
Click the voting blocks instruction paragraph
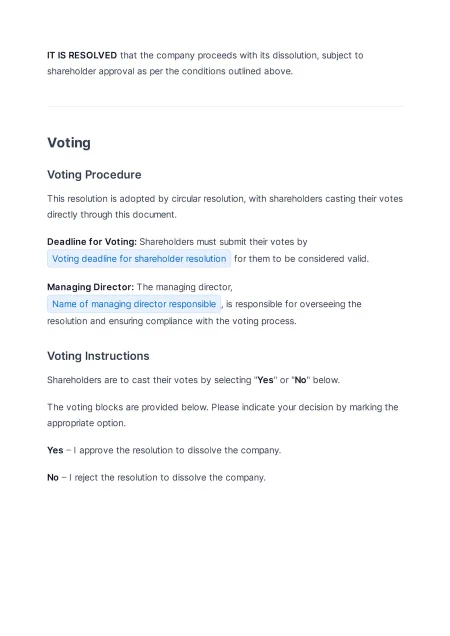(x=223, y=415)
